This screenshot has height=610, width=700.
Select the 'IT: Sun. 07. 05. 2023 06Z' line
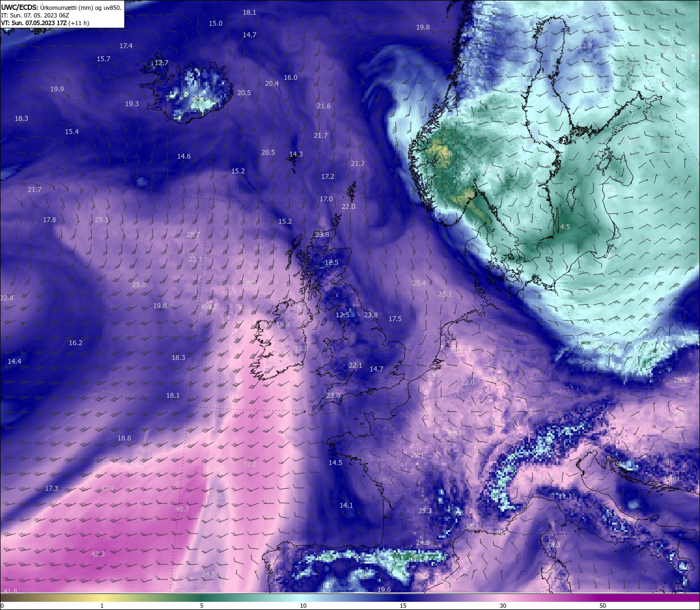pos(35,15)
